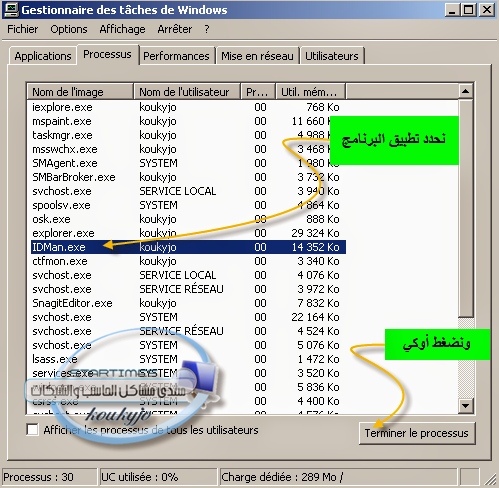
Task: Select the iexplore.exe process
Action: (62, 107)
